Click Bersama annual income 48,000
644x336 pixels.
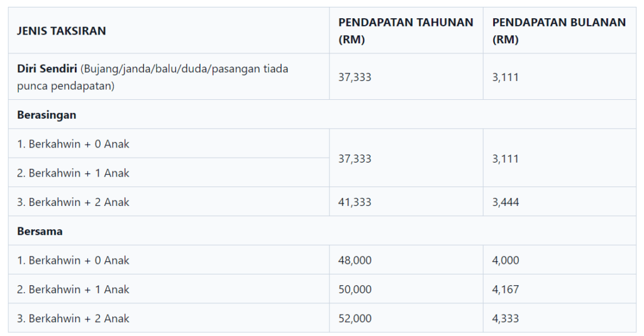point(355,261)
